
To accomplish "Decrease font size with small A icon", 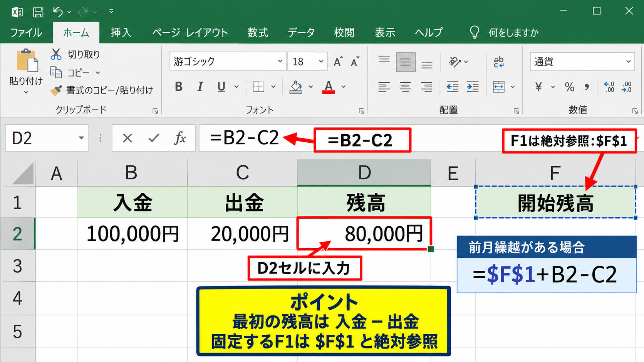I will [x=355, y=62].
